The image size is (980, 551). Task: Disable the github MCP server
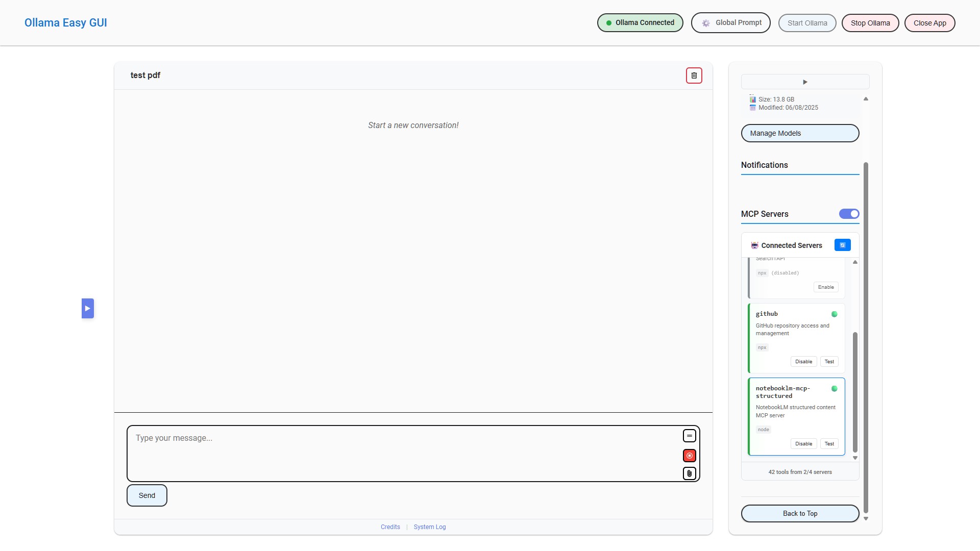click(803, 362)
